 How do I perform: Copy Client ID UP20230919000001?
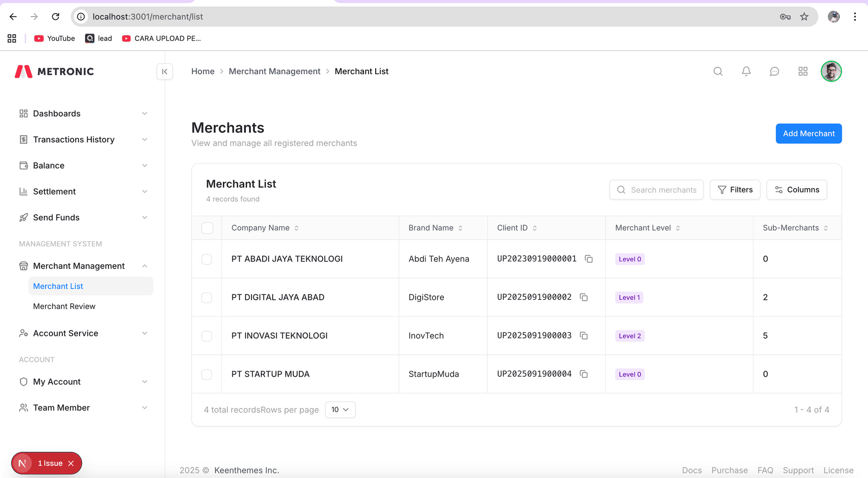coord(589,259)
